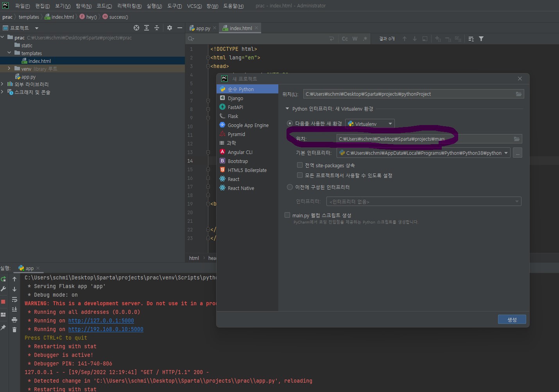Rerun the app run configuration
559x392 pixels.
[x=4, y=279]
